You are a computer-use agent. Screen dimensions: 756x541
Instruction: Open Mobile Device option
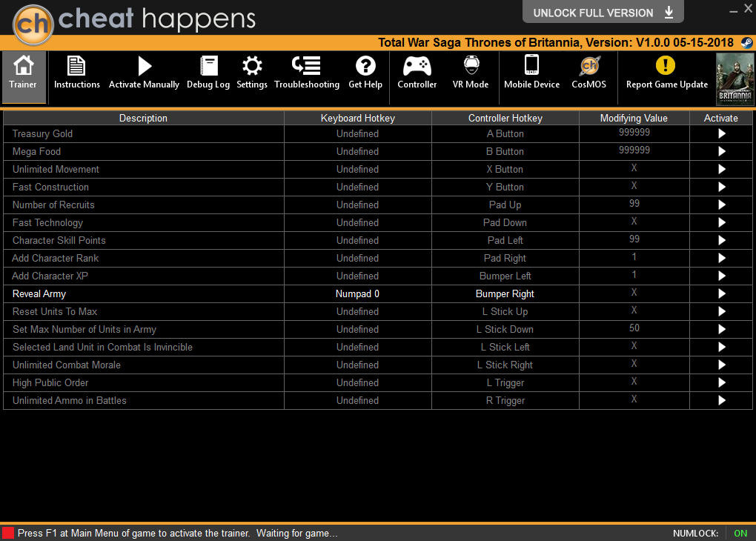point(532,72)
